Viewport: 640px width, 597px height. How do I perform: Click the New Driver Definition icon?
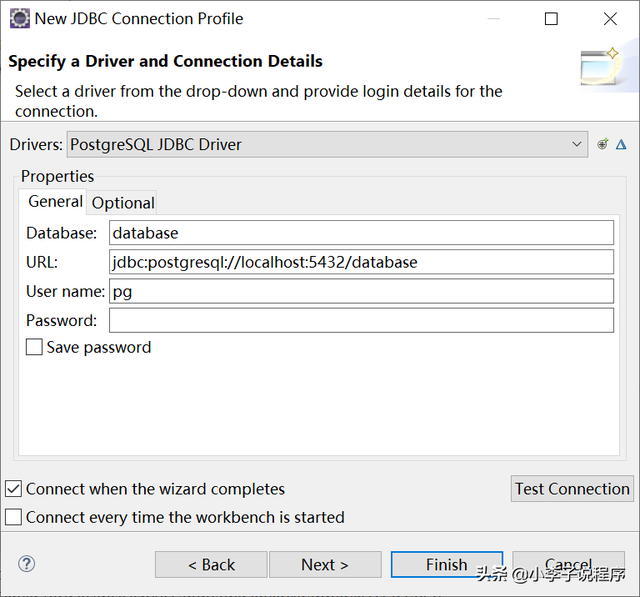(x=602, y=144)
